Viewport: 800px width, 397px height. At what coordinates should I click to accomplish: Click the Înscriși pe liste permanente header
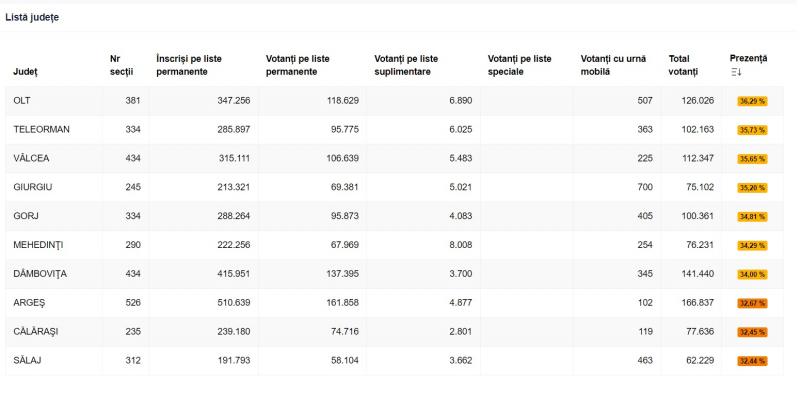tap(189, 65)
